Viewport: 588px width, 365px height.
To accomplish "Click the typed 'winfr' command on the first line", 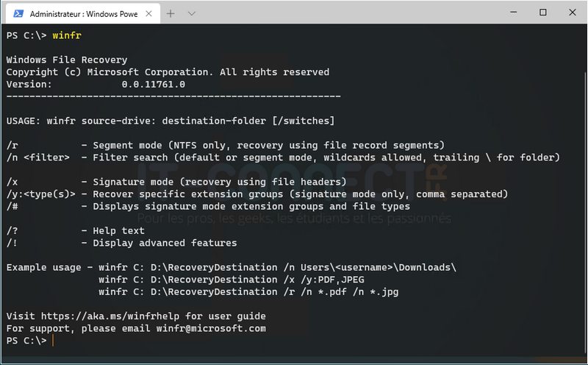I will [67, 35].
